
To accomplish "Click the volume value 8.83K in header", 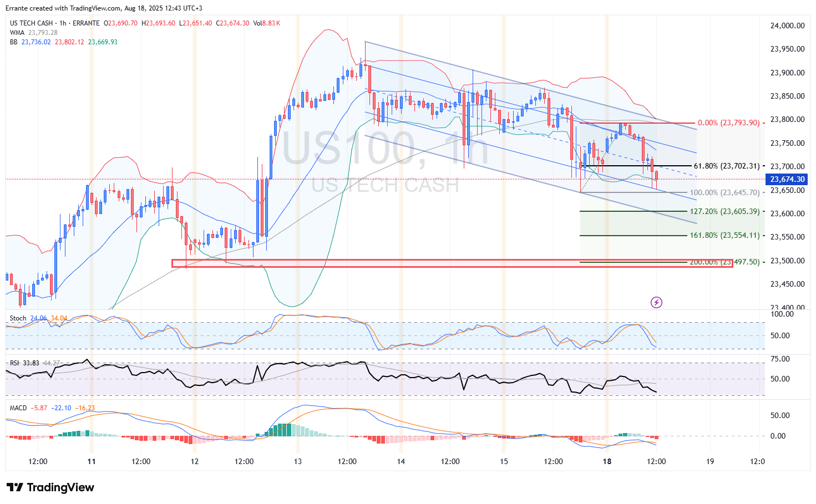I will click(x=271, y=23).
